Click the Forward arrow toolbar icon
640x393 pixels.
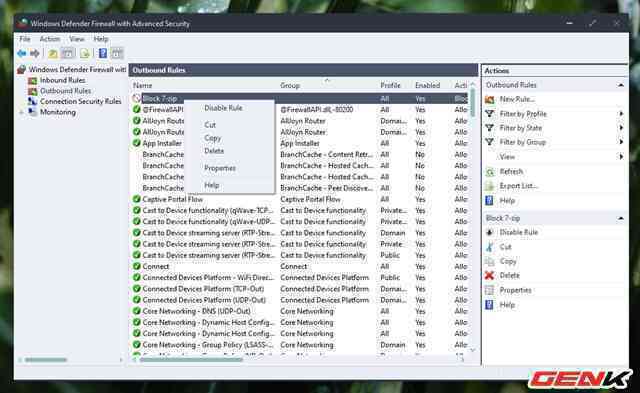35,53
